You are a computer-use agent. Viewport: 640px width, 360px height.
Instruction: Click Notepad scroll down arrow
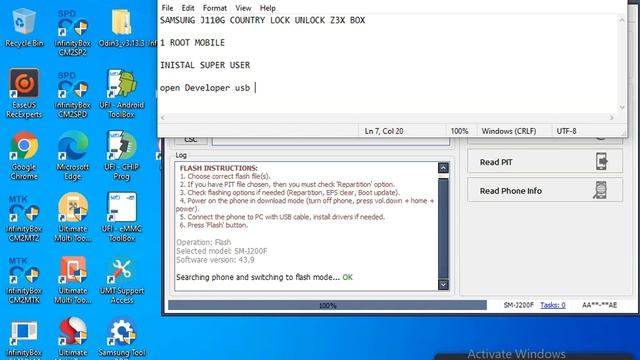[622, 107]
